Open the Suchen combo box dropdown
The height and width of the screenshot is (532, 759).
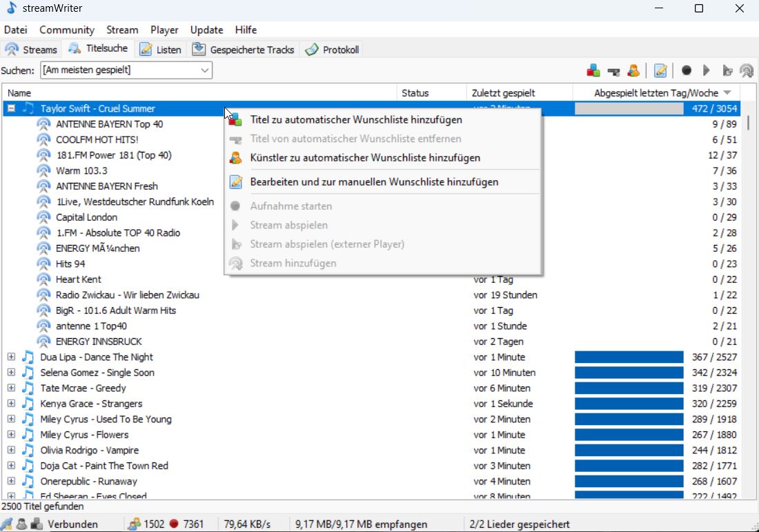pos(204,70)
